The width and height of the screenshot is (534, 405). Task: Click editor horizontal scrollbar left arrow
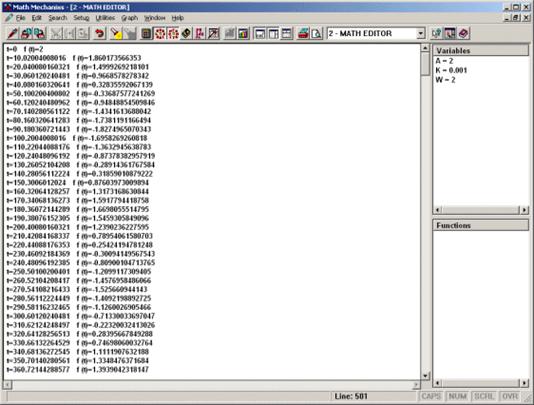8,385
